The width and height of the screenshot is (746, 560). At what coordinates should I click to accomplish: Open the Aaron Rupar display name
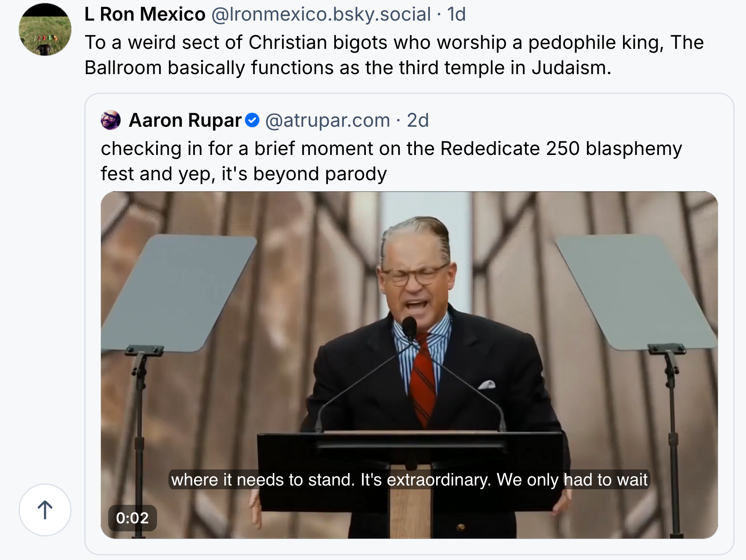[x=185, y=120]
